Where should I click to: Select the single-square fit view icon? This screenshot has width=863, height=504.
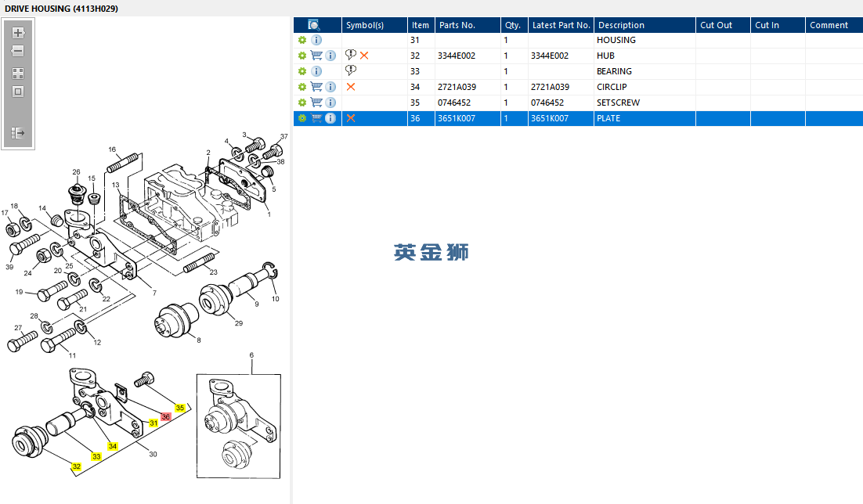18,92
